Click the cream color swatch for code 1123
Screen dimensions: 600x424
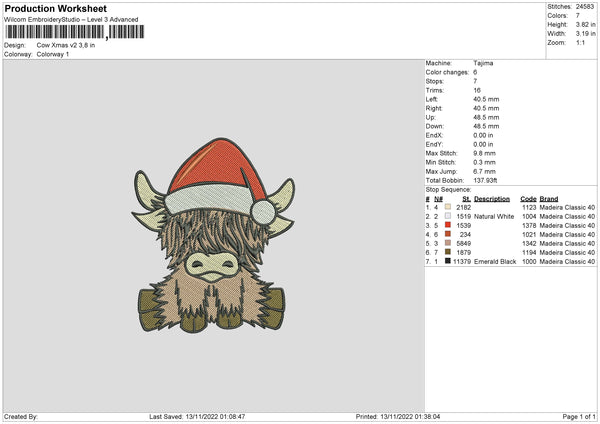(x=448, y=207)
